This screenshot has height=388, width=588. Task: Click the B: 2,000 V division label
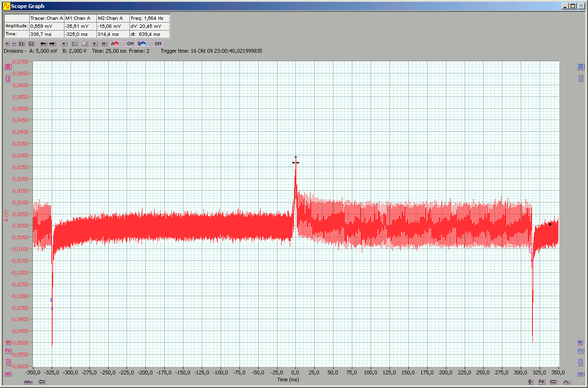coord(74,51)
